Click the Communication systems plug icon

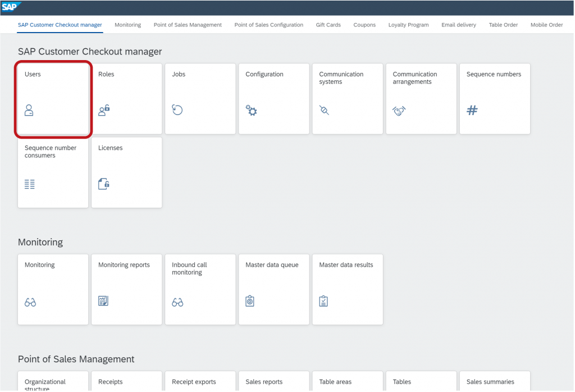point(324,110)
